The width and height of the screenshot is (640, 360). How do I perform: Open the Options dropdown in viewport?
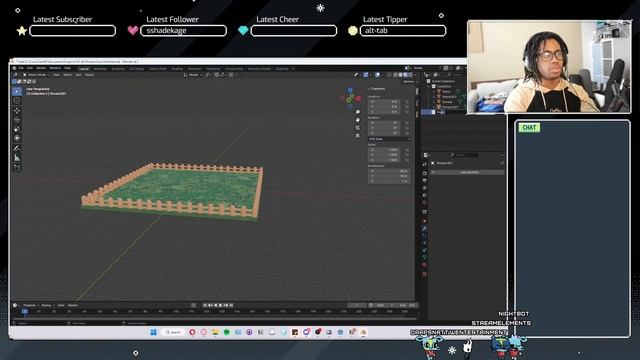click(409, 82)
